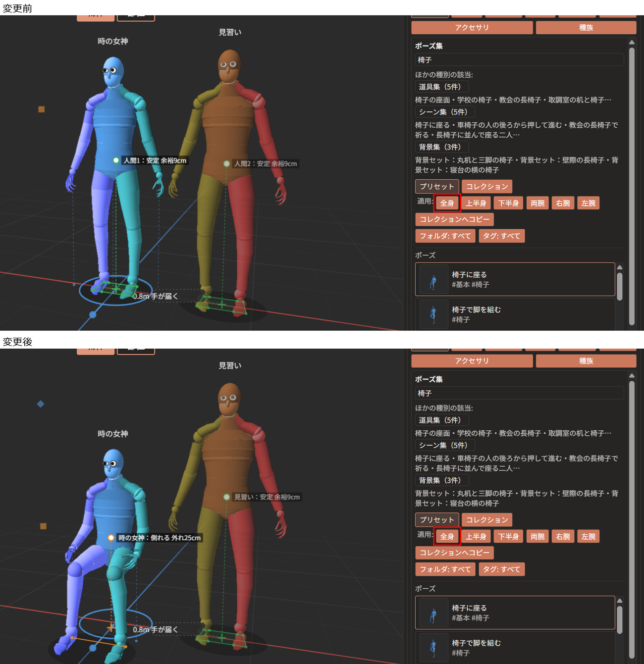The height and width of the screenshot is (664, 644).
Task: Click orange square handle in 変更前 viewport
Action: tap(42, 109)
